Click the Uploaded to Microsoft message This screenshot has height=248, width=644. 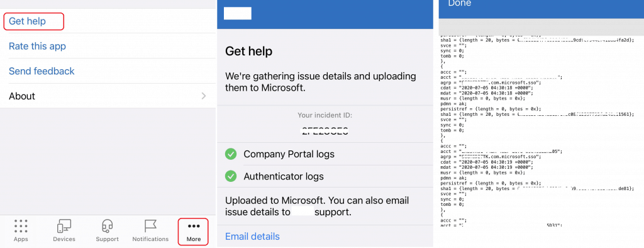point(317,206)
